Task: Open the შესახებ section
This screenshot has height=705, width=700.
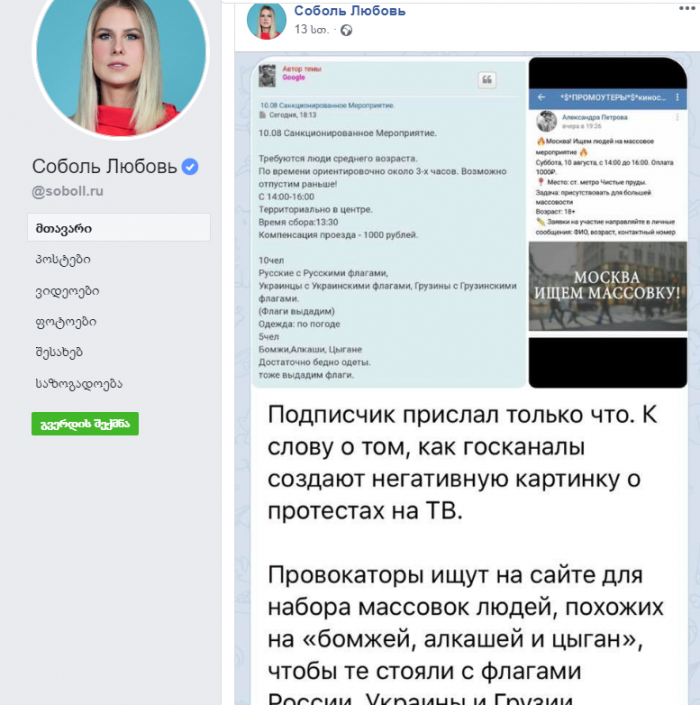Action: (59, 352)
